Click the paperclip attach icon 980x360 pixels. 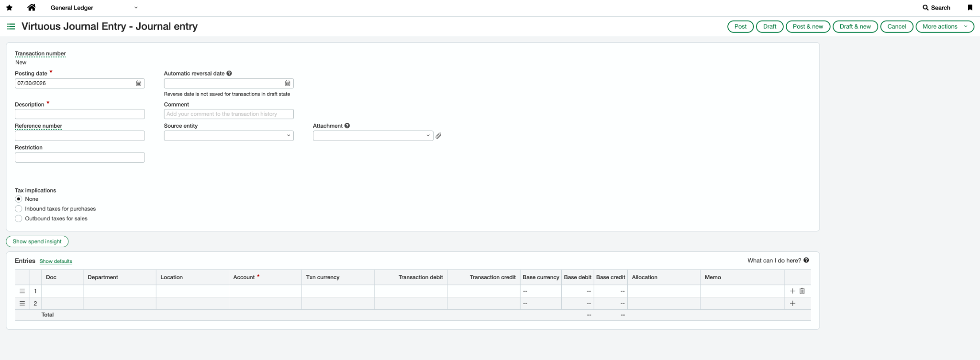[x=438, y=136]
